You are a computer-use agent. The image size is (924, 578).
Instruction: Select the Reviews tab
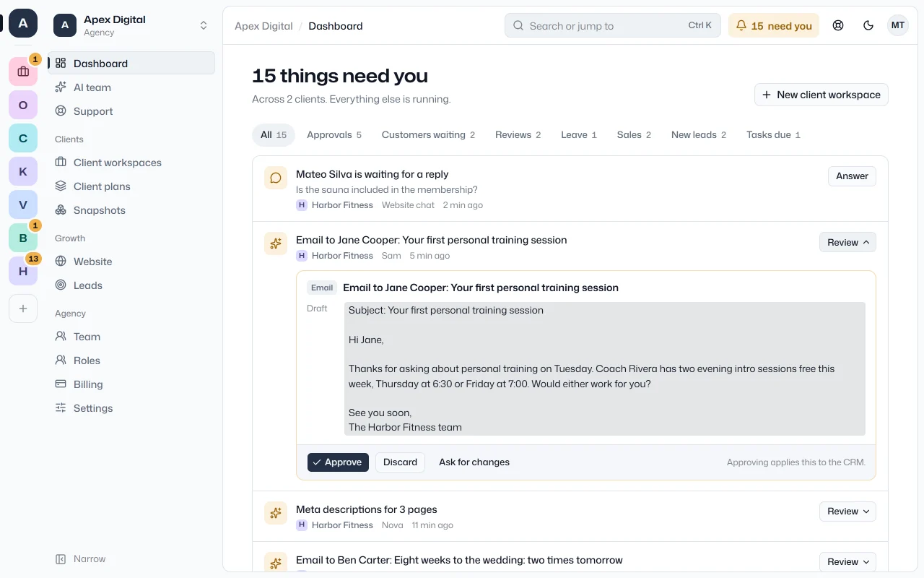point(518,134)
